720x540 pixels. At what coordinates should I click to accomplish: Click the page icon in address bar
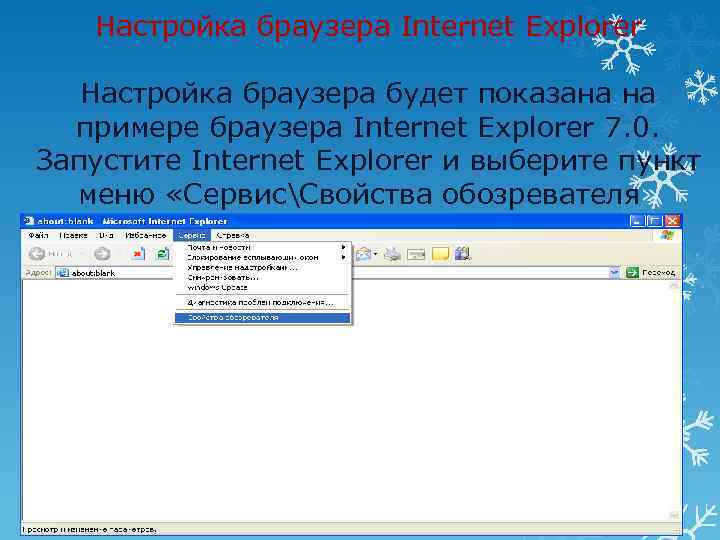click(62, 273)
